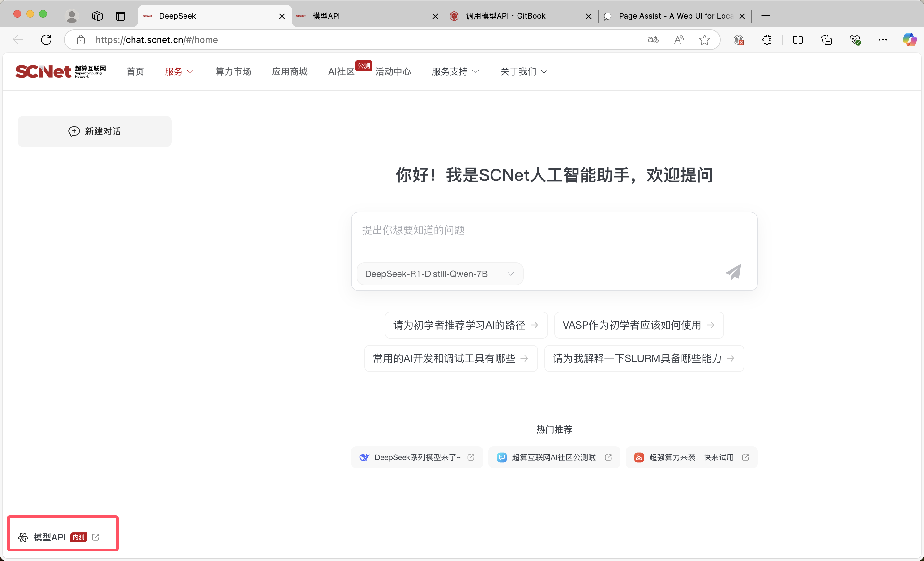This screenshot has width=924, height=561.
Task: Open the 首页 menu item
Action: (135, 71)
